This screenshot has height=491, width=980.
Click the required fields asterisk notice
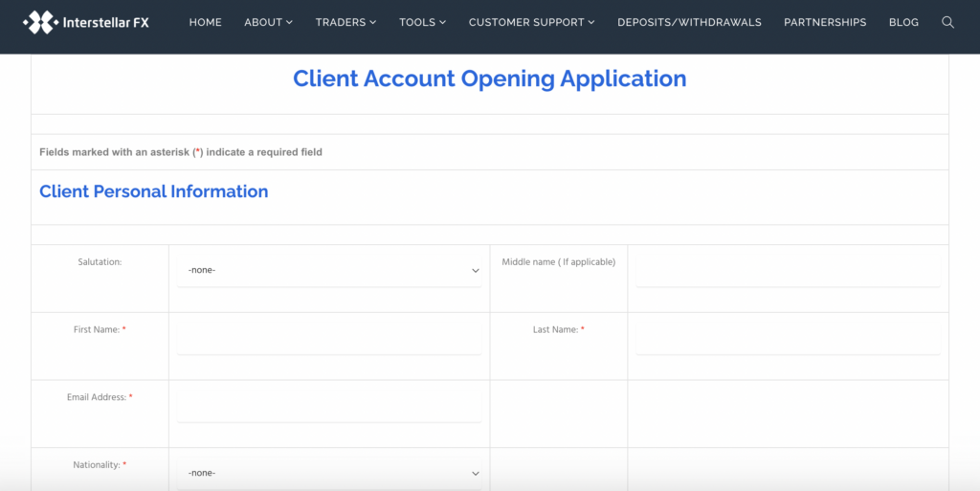[181, 152]
